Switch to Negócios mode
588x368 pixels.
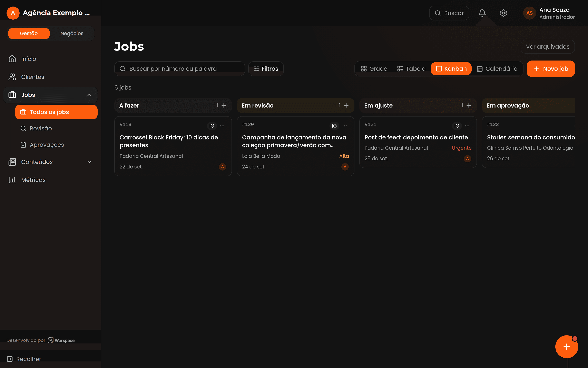(72, 33)
